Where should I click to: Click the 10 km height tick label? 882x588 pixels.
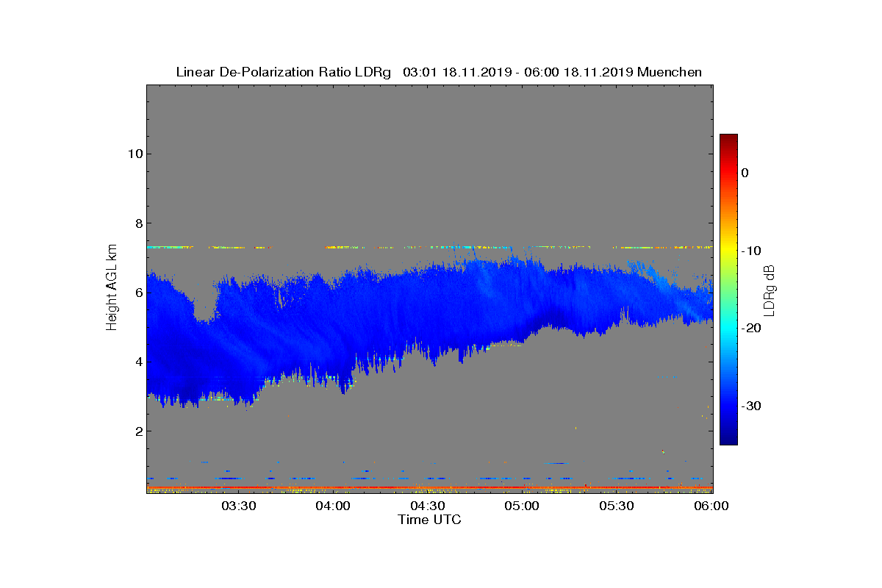coord(134,154)
